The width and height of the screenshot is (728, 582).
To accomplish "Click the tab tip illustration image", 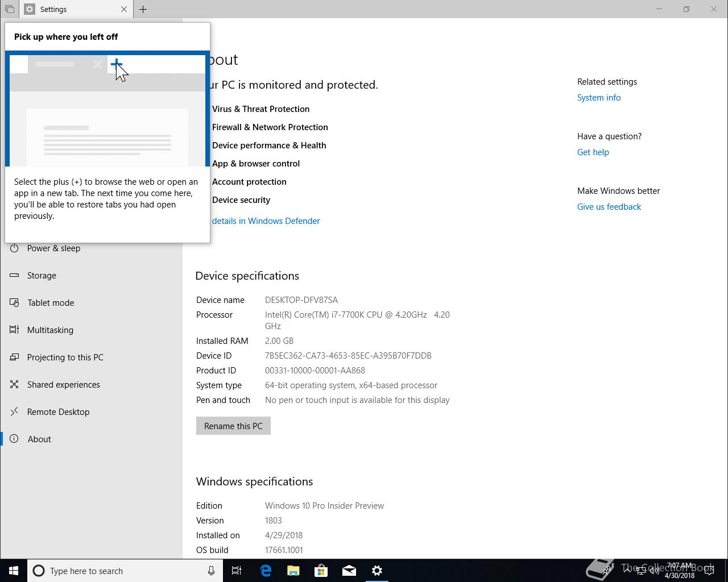I will 107,109.
